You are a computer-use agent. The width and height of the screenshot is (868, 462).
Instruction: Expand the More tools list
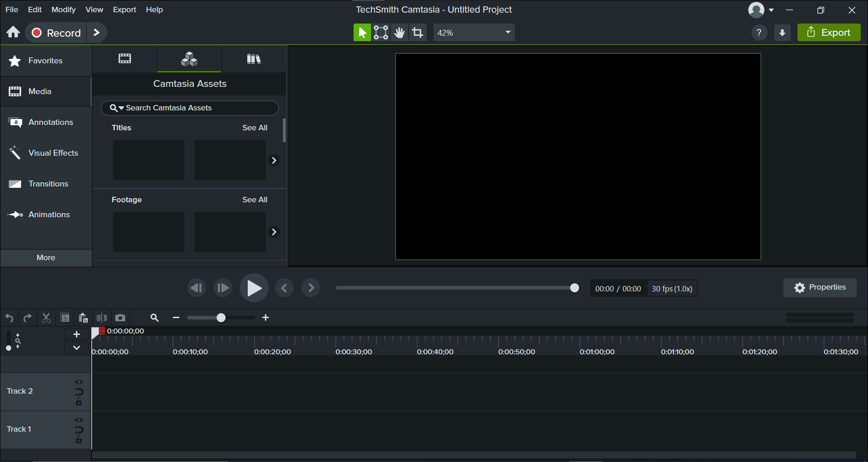pyautogui.click(x=46, y=257)
